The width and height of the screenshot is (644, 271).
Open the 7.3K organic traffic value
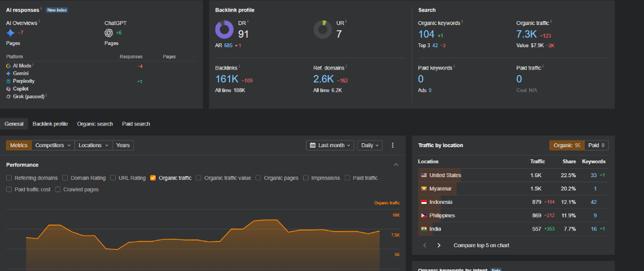coord(527,34)
